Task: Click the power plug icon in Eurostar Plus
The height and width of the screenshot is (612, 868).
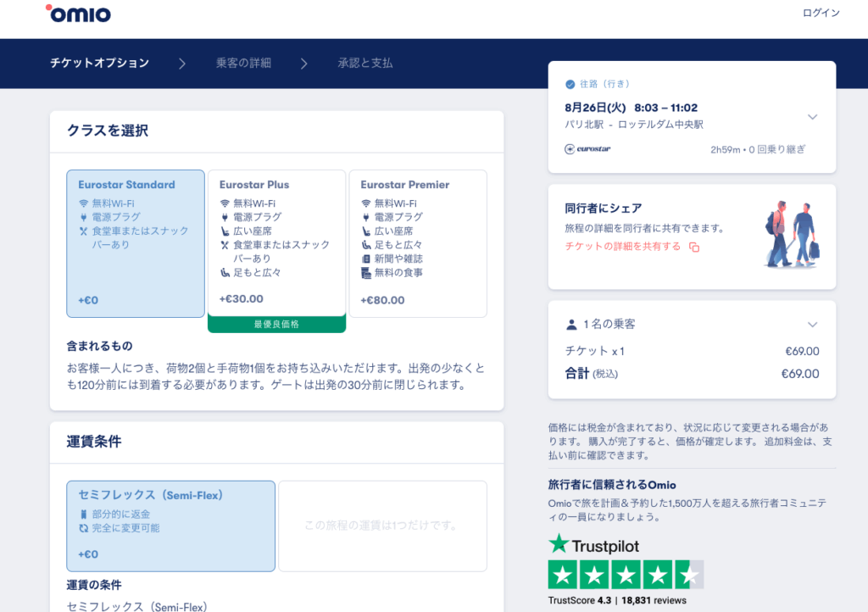Action: point(225,218)
